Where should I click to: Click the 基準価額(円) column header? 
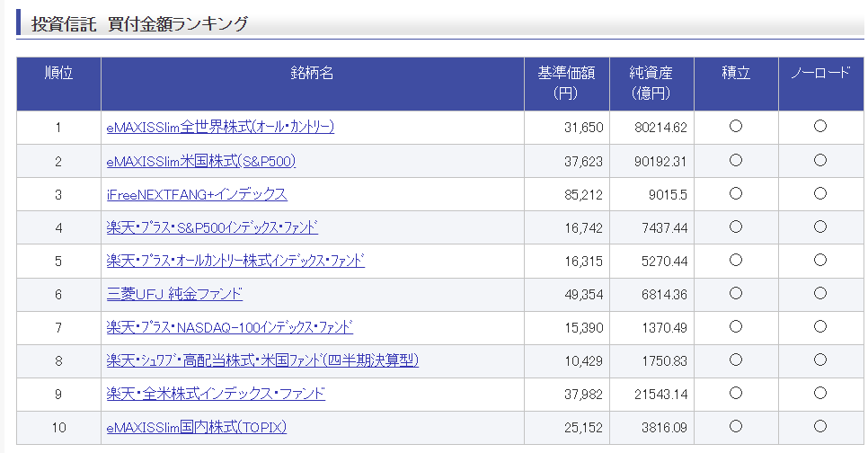[x=566, y=83]
